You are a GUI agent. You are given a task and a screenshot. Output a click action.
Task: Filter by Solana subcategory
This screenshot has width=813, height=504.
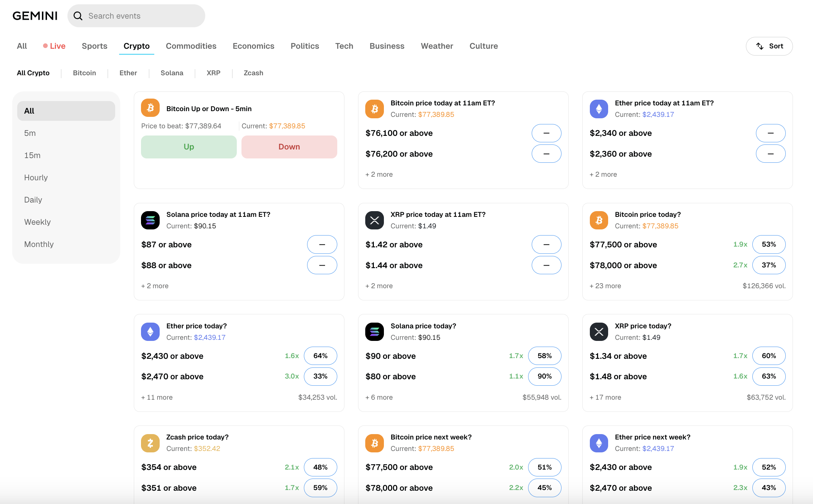pyautogui.click(x=172, y=73)
